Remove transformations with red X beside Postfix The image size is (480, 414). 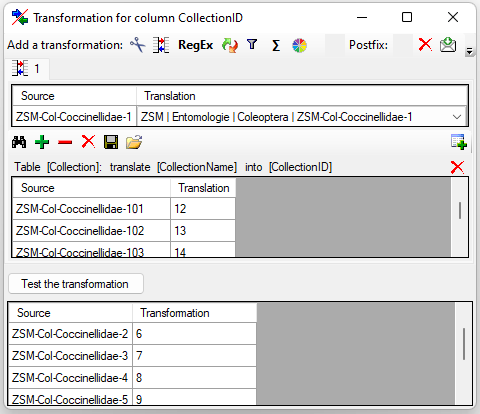click(x=425, y=44)
